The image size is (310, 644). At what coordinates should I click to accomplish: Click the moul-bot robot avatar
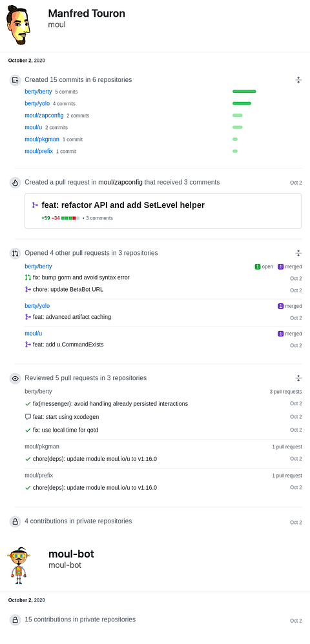pyautogui.click(x=17, y=565)
